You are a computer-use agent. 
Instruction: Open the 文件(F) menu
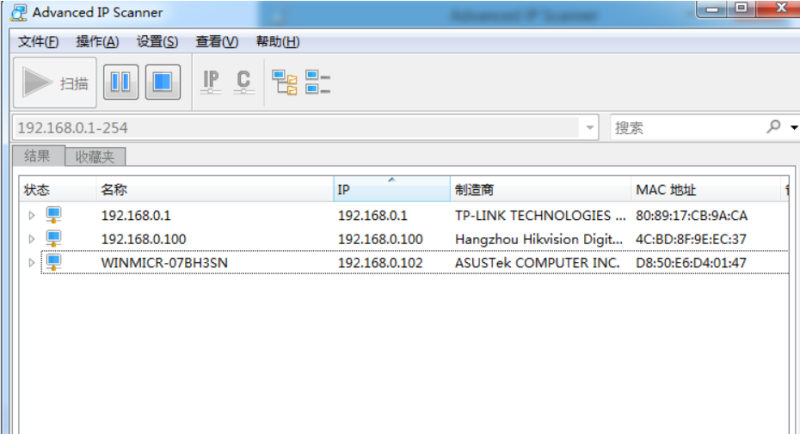click(38, 41)
